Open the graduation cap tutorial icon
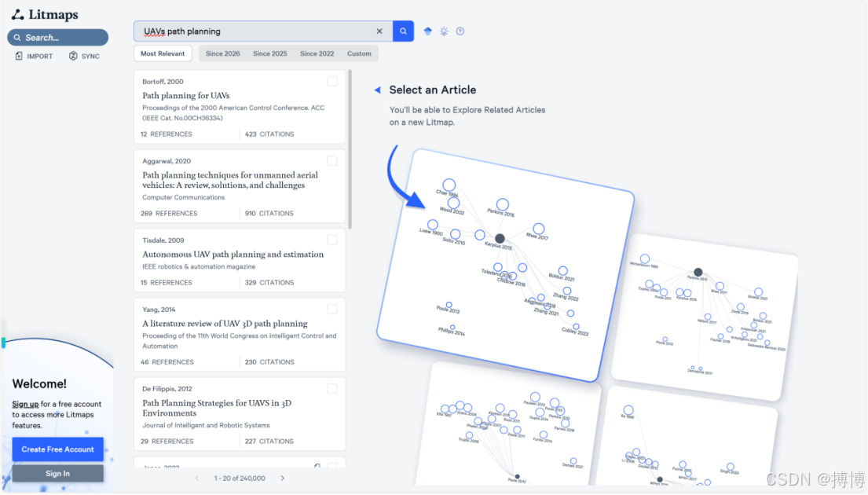The width and height of the screenshot is (868, 495). [427, 31]
